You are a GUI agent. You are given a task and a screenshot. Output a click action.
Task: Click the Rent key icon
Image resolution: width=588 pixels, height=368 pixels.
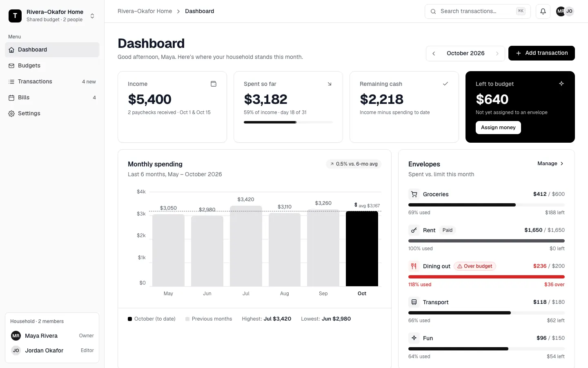point(414,230)
